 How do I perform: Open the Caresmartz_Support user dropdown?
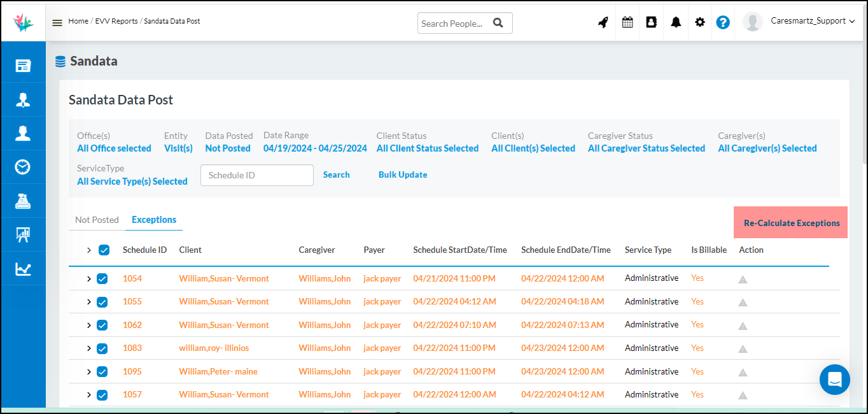[813, 21]
